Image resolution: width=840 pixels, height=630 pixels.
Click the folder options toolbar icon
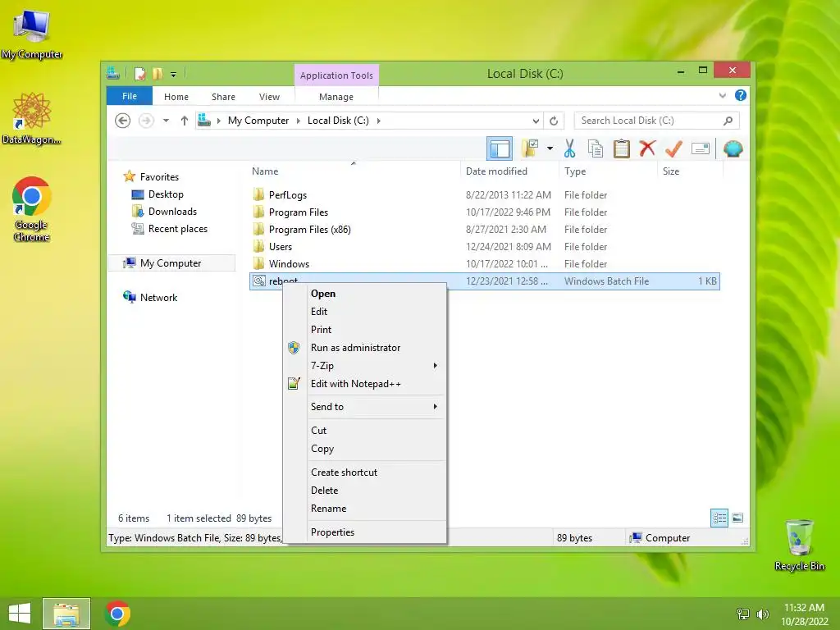[x=530, y=148]
